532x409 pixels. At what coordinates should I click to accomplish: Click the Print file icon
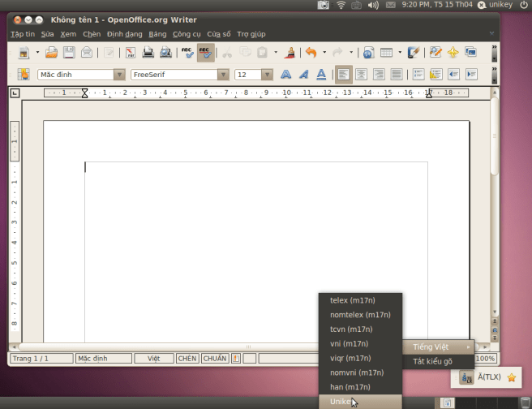[148, 53]
